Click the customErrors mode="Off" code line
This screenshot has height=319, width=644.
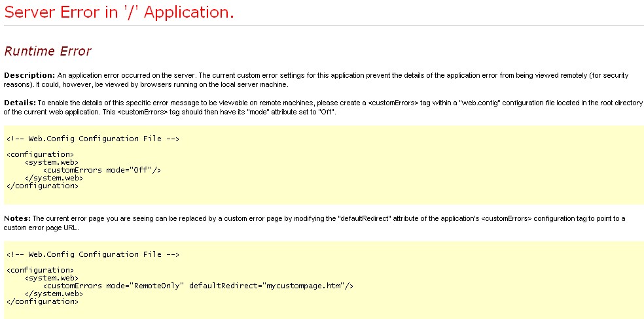101,170
